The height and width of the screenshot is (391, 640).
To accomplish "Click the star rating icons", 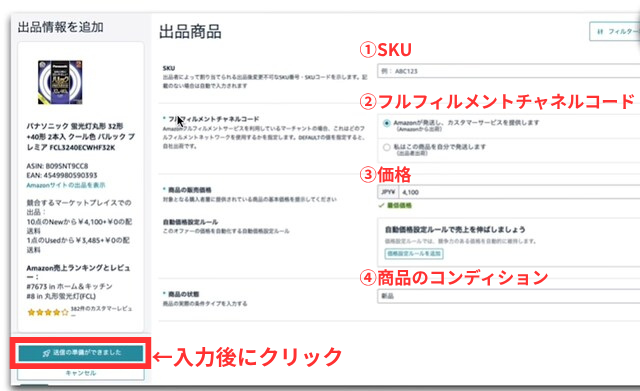I will (x=48, y=313).
